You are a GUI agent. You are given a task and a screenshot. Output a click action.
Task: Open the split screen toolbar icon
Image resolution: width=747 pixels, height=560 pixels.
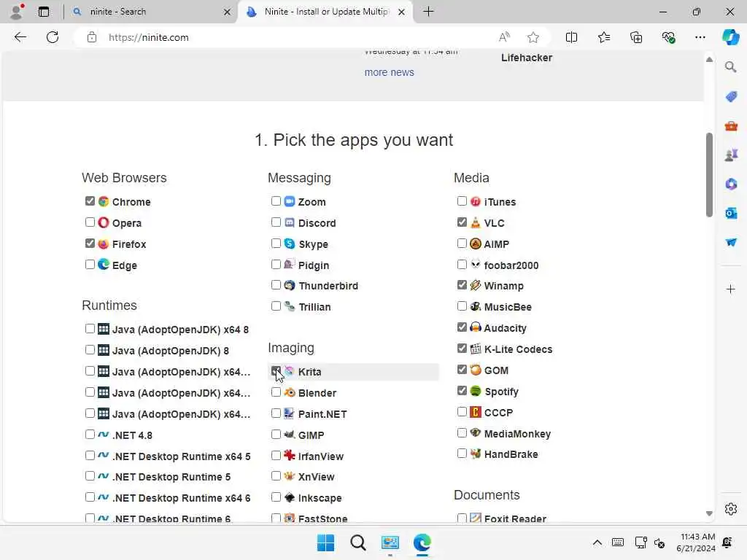click(x=571, y=37)
